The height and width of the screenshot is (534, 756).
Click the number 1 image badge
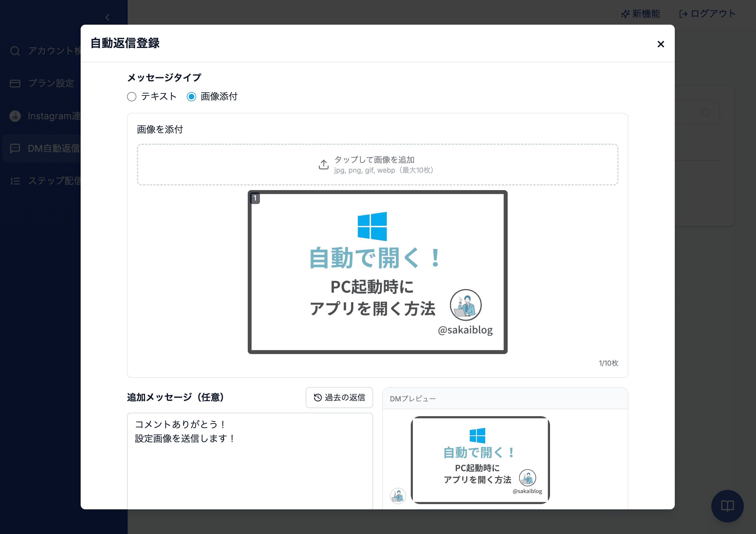(255, 198)
